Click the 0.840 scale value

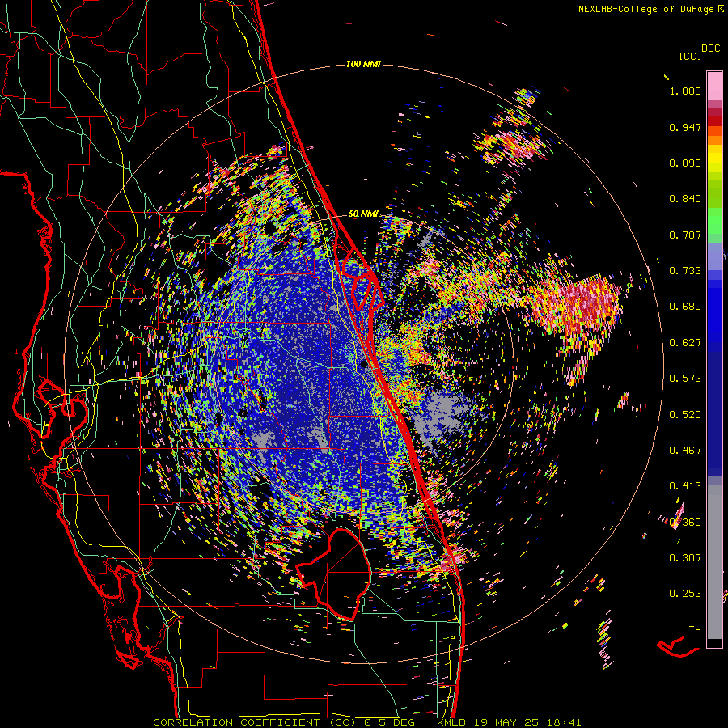685,199
